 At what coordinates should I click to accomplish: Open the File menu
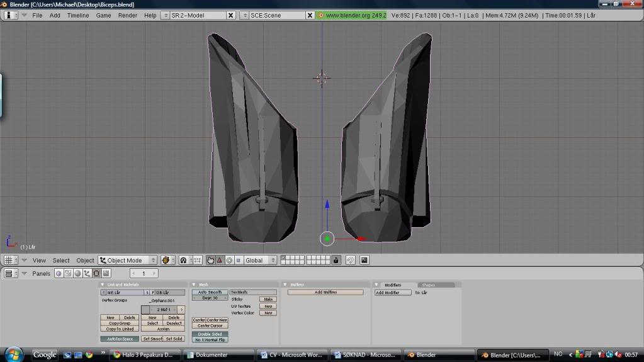coord(37,15)
